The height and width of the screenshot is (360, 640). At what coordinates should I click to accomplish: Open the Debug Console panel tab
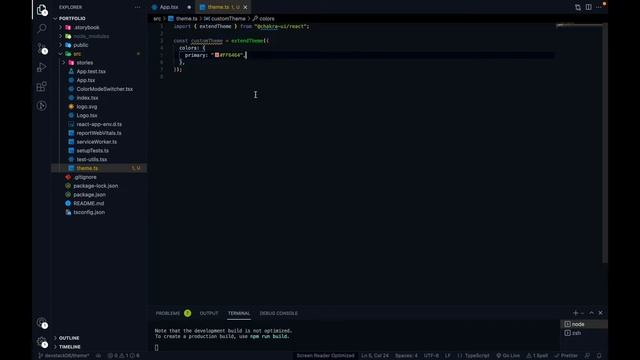coord(279,313)
